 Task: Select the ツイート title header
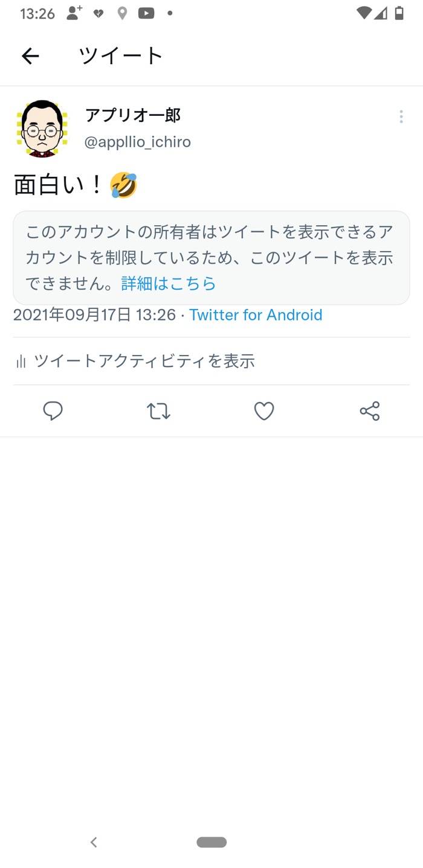pos(120,55)
